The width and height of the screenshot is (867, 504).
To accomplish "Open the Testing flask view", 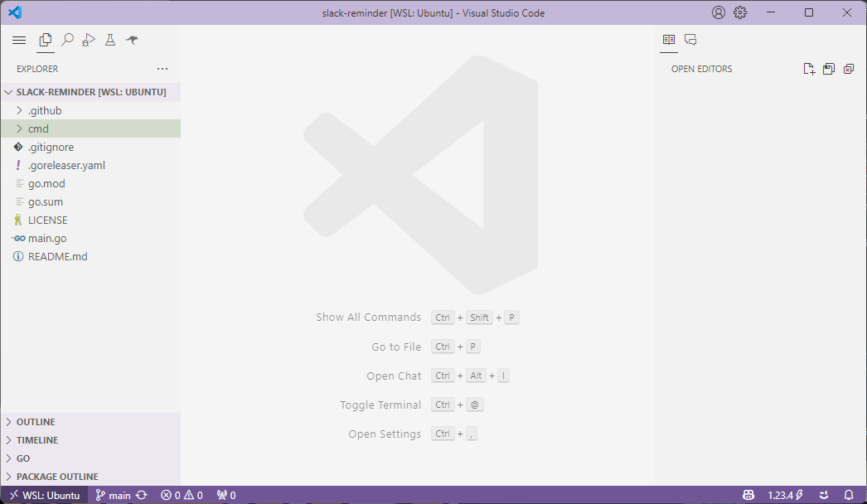I will (110, 40).
